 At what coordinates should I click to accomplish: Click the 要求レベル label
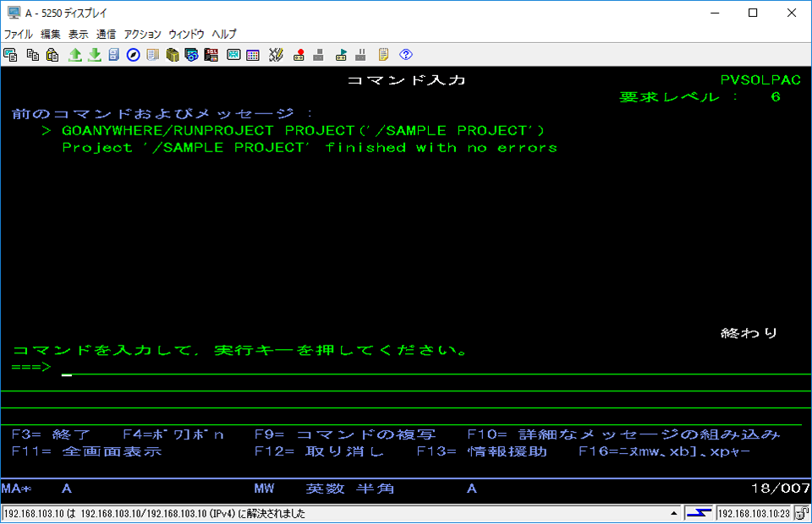(669, 97)
